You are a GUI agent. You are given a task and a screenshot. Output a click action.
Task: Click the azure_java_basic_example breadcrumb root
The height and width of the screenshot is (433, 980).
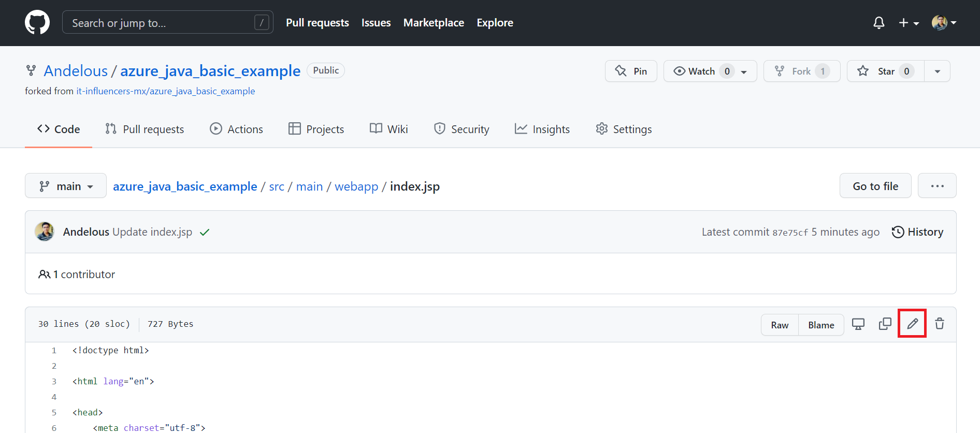pyautogui.click(x=185, y=186)
